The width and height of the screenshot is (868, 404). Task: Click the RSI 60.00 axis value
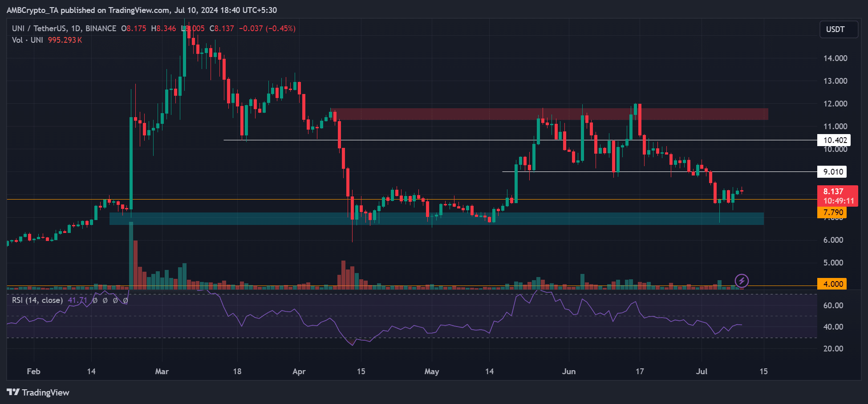(x=833, y=306)
